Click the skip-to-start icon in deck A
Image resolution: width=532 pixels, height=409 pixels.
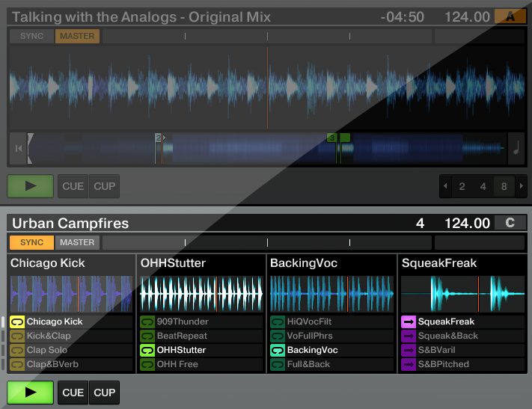(x=17, y=148)
